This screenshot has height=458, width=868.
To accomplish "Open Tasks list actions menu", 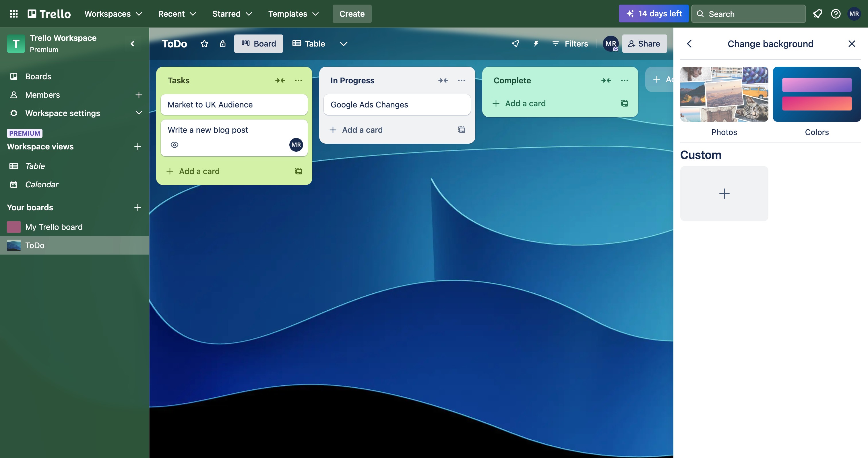I will pos(298,80).
